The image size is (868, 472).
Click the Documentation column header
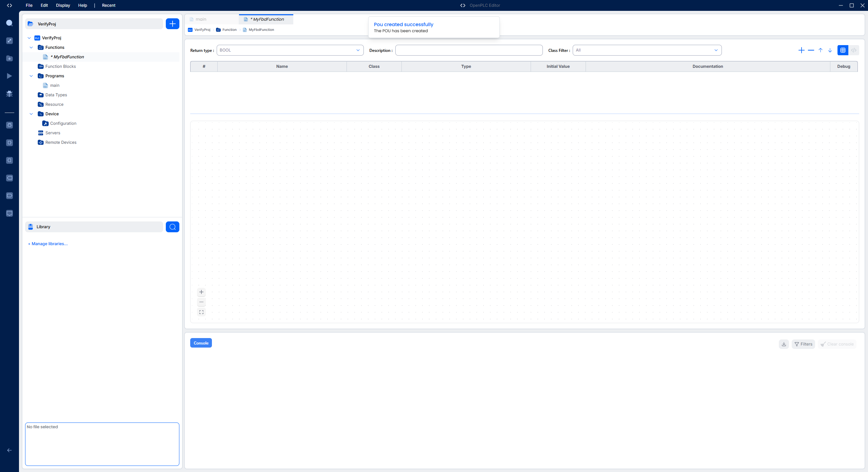[x=708, y=66]
